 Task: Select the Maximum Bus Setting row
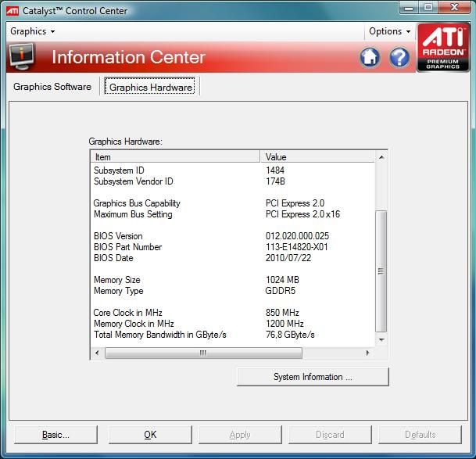(233, 214)
